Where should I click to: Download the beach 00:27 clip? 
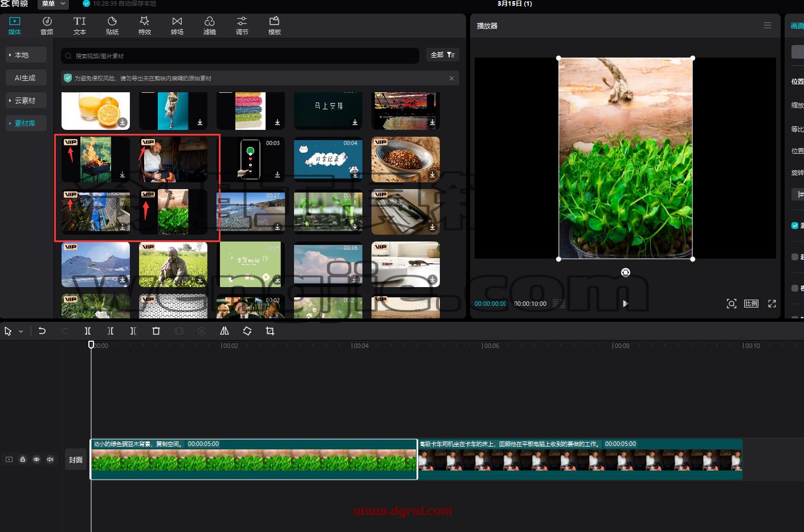point(277,227)
